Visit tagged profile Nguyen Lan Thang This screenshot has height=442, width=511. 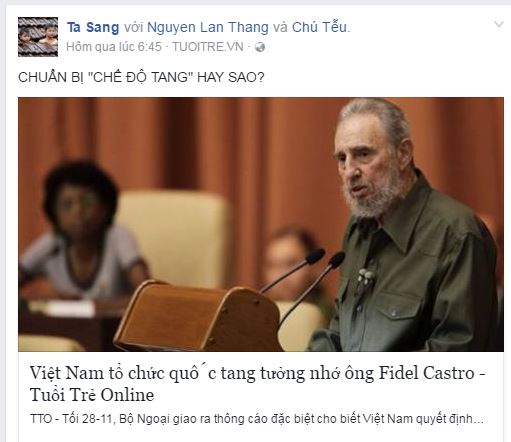point(208,27)
